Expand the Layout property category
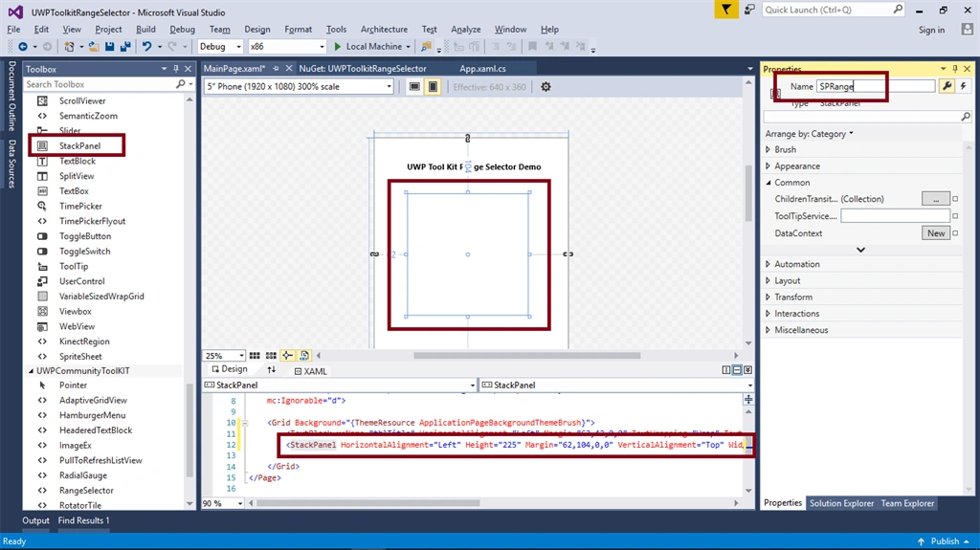 768,280
